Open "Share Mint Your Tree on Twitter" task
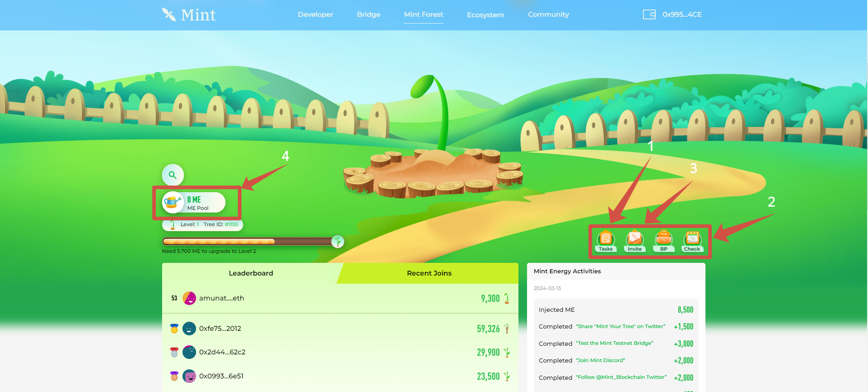 pyautogui.click(x=620, y=326)
